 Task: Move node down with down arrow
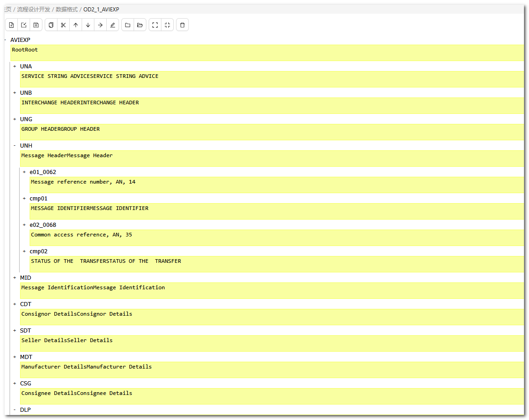tap(88, 25)
